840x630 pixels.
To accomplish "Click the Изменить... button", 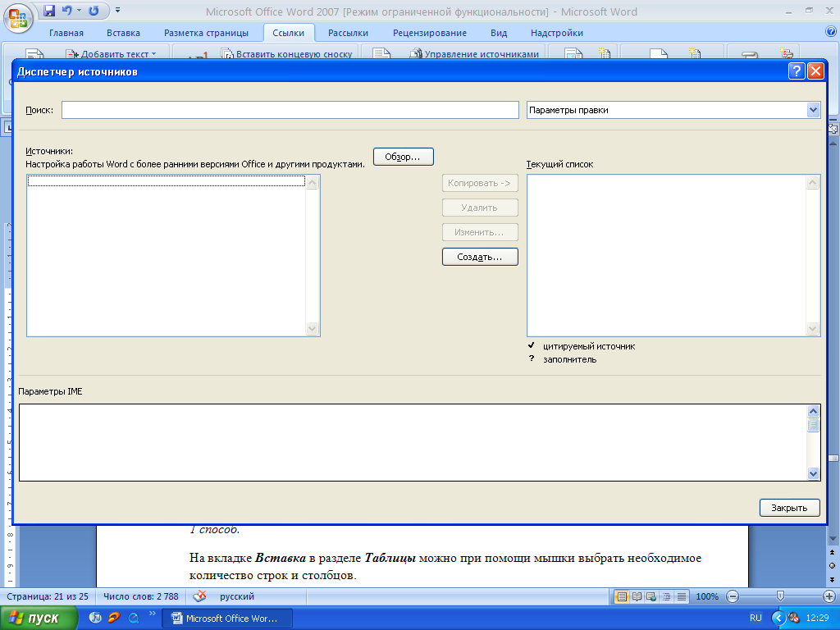I will click(480, 232).
